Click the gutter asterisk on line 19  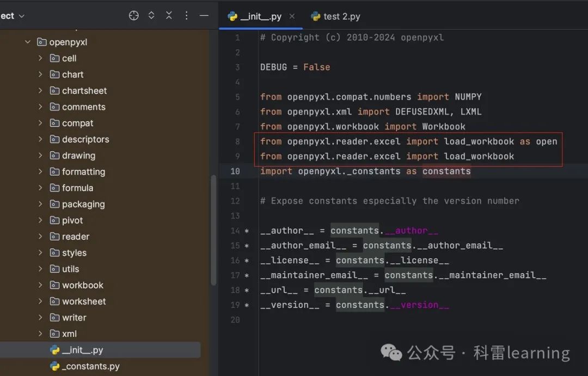pyautogui.click(x=247, y=305)
